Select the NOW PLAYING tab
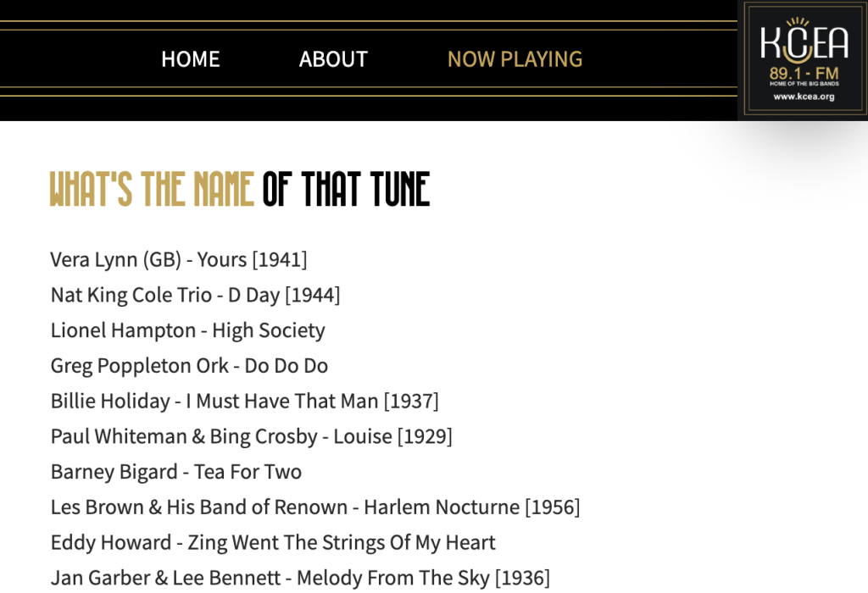This screenshot has height=593, width=868. (515, 59)
